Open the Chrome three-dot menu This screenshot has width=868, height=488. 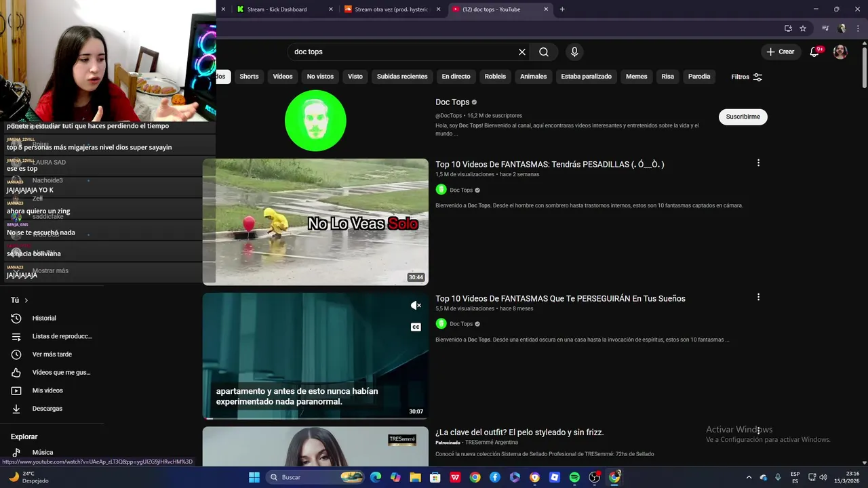pos(859,28)
